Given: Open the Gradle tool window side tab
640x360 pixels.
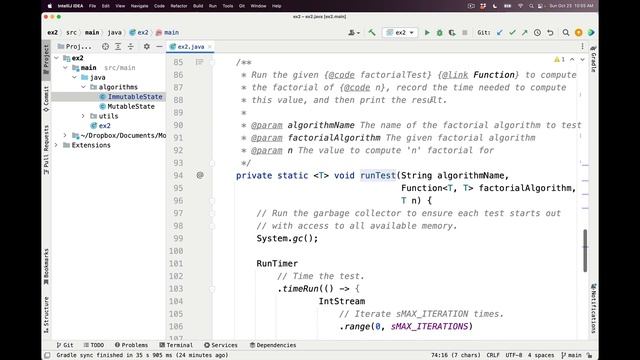Looking at the screenshot, I should click(593, 60).
